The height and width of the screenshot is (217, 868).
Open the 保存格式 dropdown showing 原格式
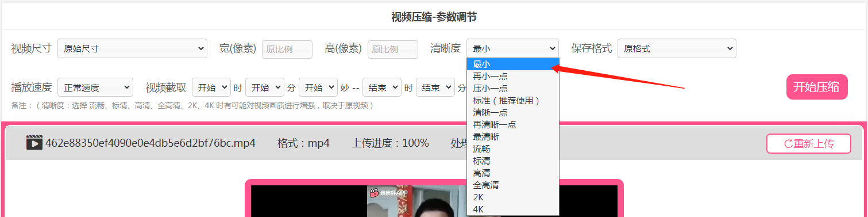tap(677, 49)
